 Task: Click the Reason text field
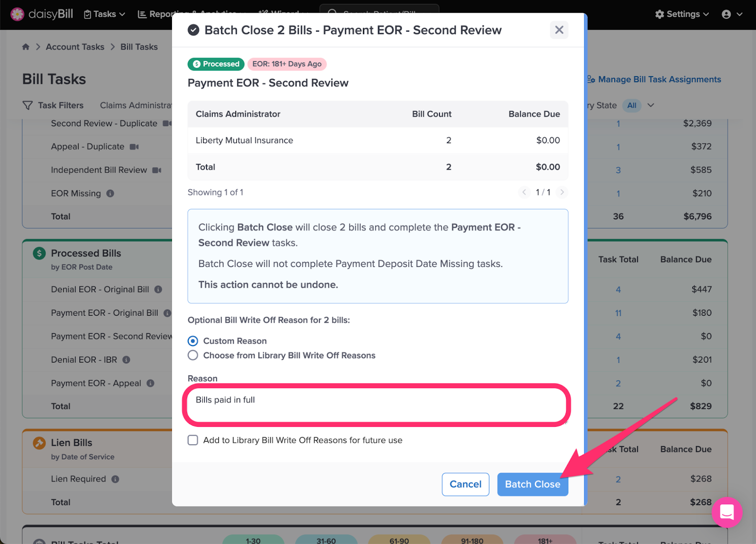coord(377,406)
